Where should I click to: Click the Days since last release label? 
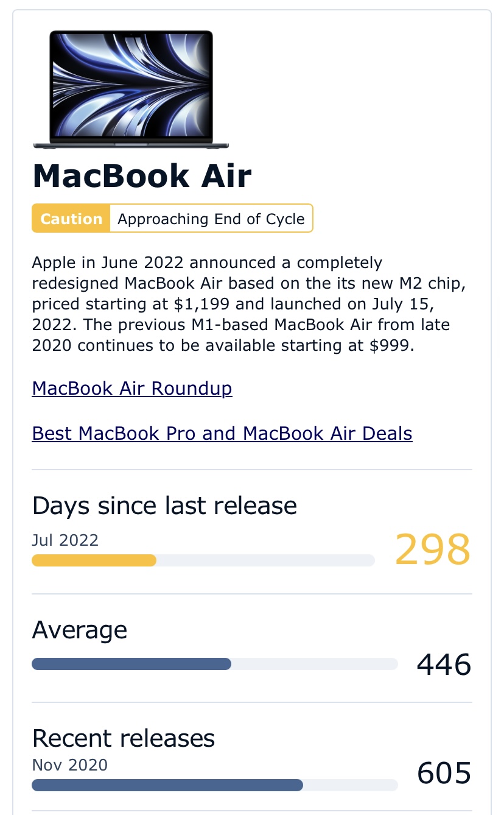[164, 506]
